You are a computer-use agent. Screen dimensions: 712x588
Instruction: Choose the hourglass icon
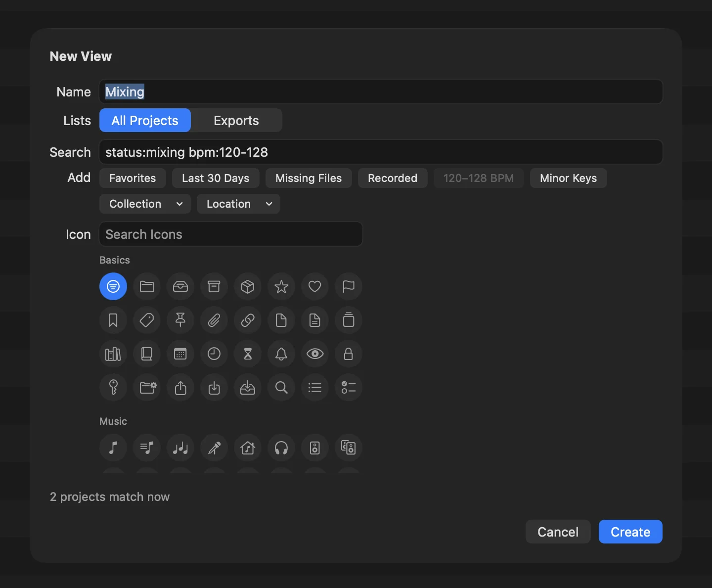coord(248,354)
